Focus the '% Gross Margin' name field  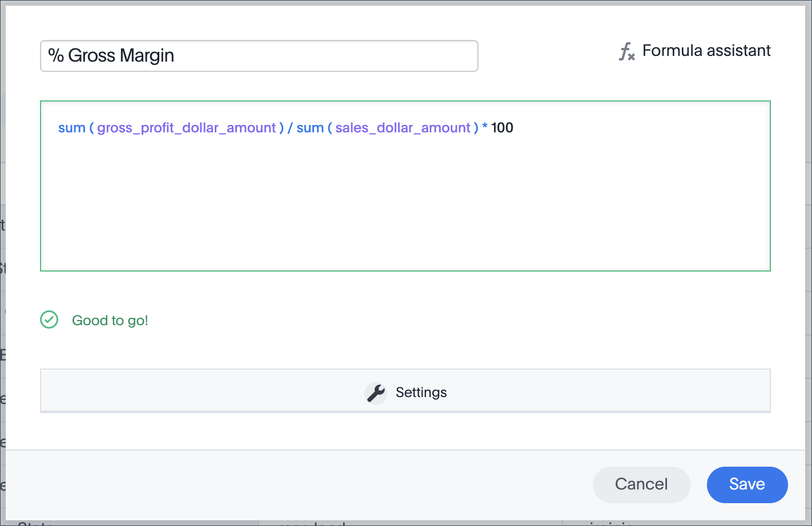259,56
